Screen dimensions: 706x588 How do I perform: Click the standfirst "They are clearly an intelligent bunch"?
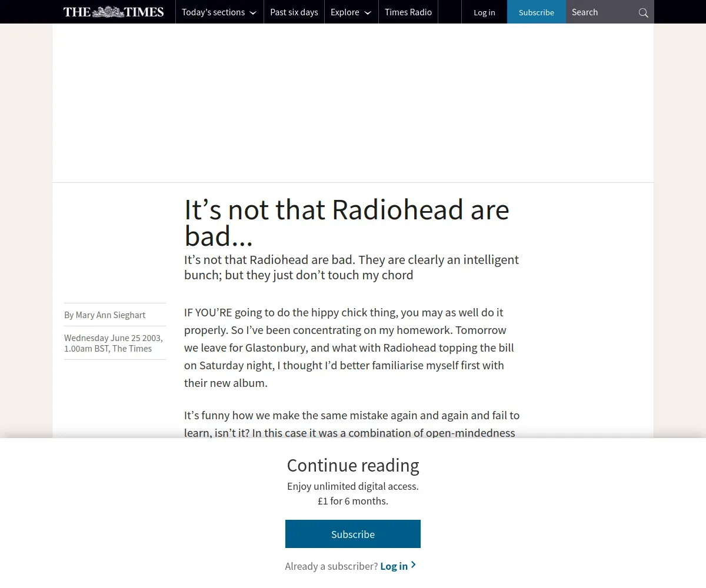(x=352, y=268)
